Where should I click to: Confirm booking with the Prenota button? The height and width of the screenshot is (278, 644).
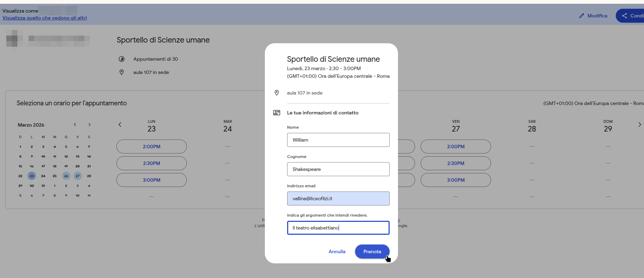372,251
